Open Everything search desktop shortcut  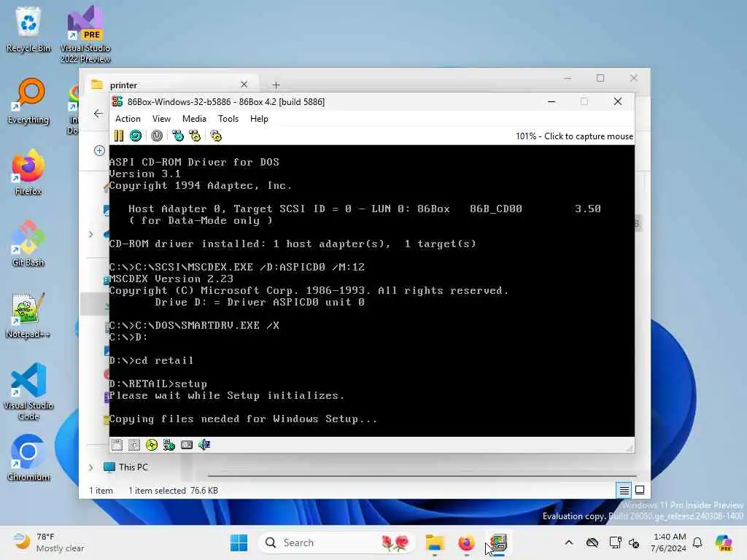click(28, 101)
